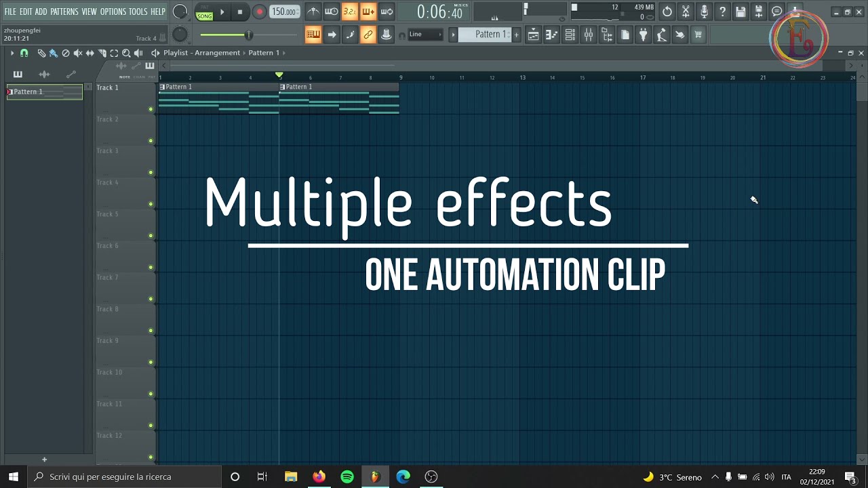
Task: Add new pattern with plus button
Action: 516,35
